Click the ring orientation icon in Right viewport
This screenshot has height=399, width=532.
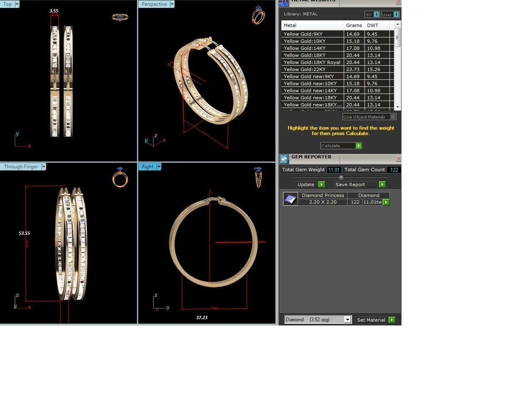pos(258,177)
